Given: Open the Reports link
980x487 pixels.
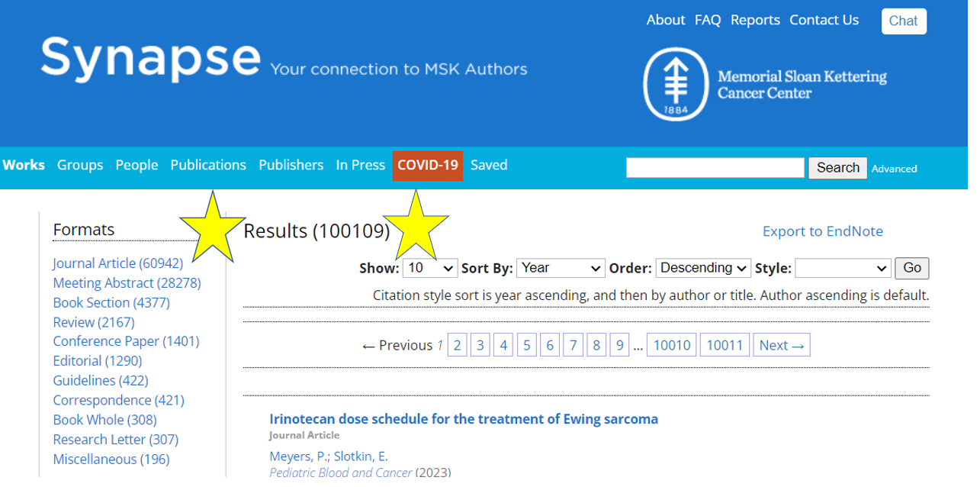Looking at the screenshot, I should coord(755,21).
